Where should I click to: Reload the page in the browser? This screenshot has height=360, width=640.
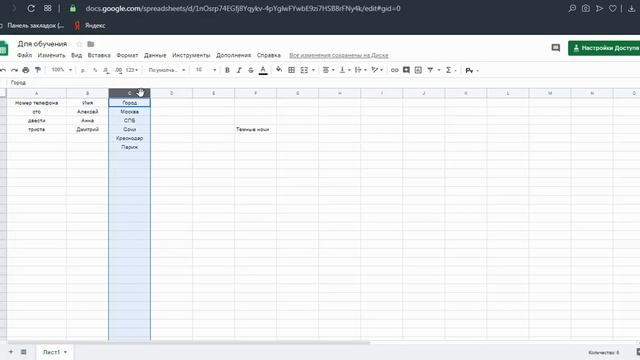[x=31, y=8]
